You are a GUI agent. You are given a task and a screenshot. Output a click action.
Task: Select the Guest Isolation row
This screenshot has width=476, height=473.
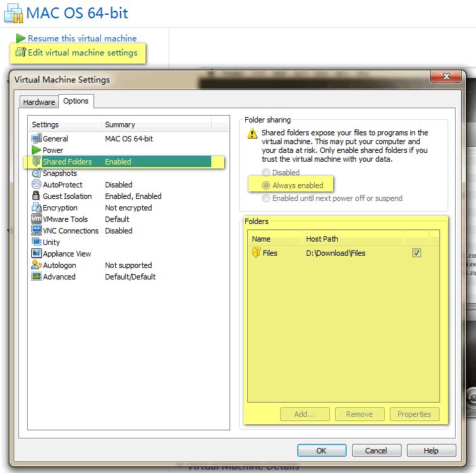[121, 196]
